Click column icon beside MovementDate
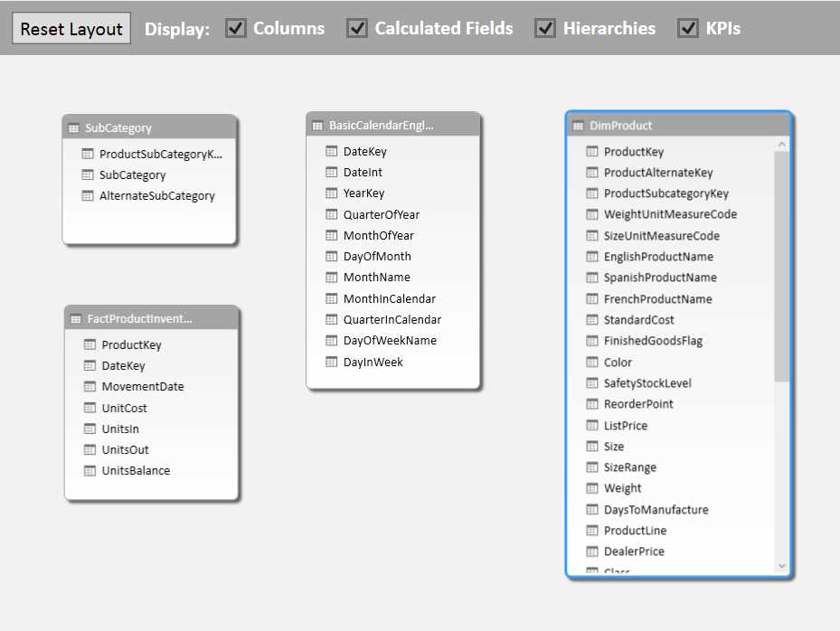This screenshot has width=840, height=631. (90, 386)
